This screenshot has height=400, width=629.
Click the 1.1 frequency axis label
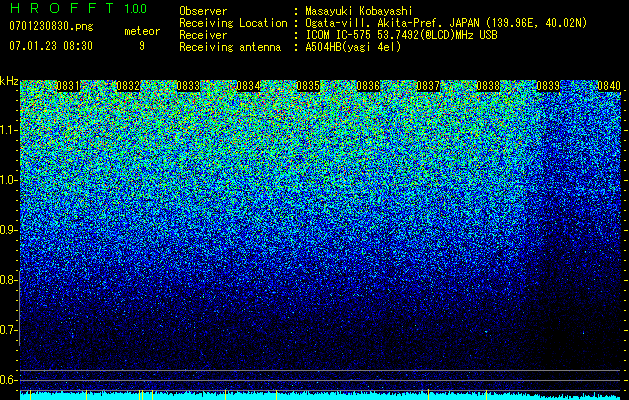point(8,131)
